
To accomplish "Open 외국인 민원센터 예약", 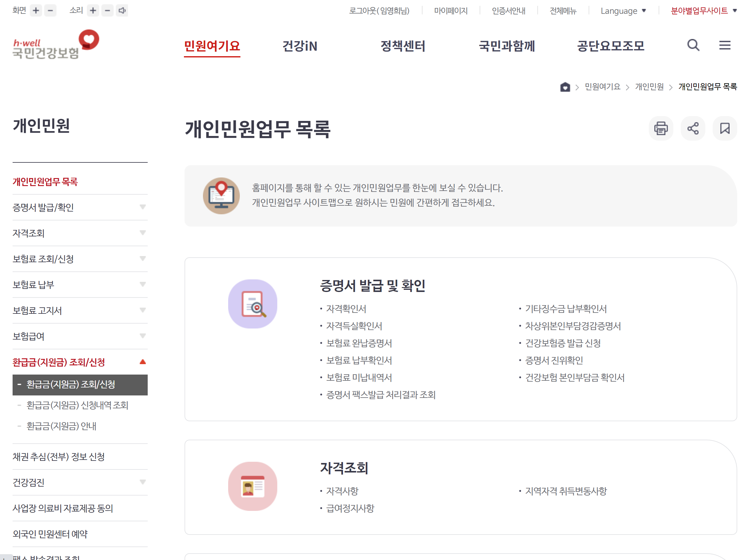I will (50, 534).
